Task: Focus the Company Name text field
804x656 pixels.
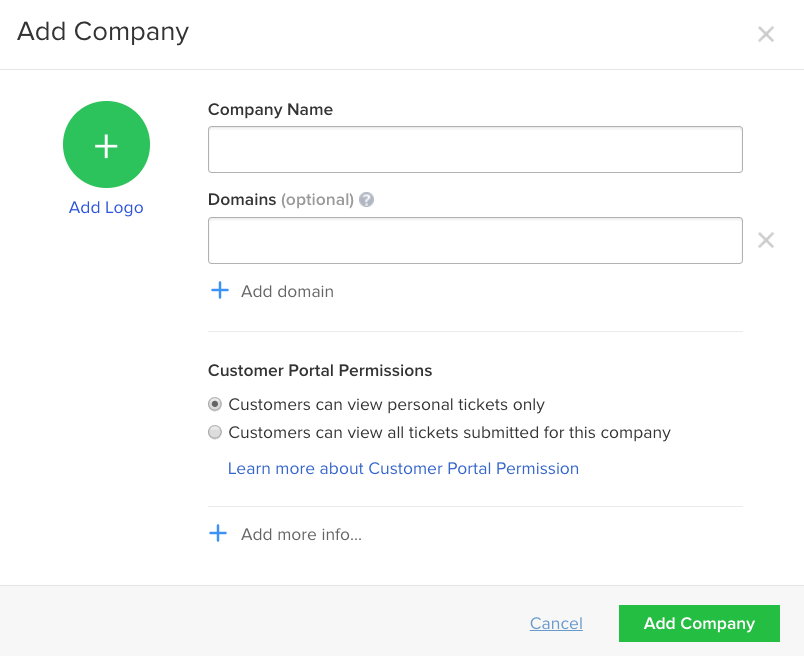Action: (x=475, y=149)
